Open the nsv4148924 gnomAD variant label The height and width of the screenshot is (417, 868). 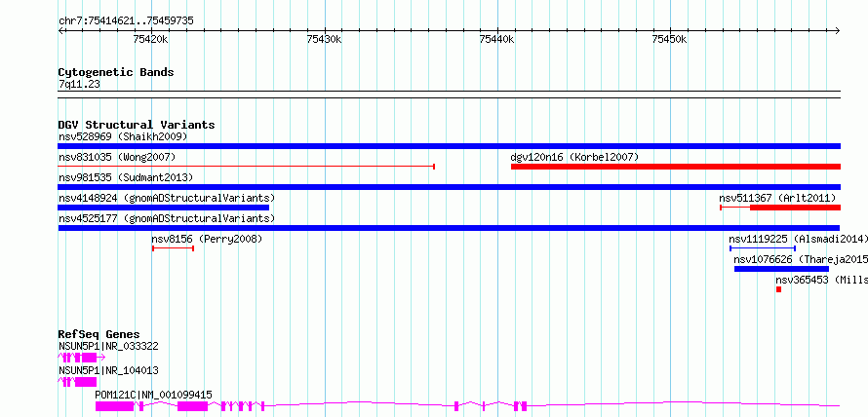167,198
